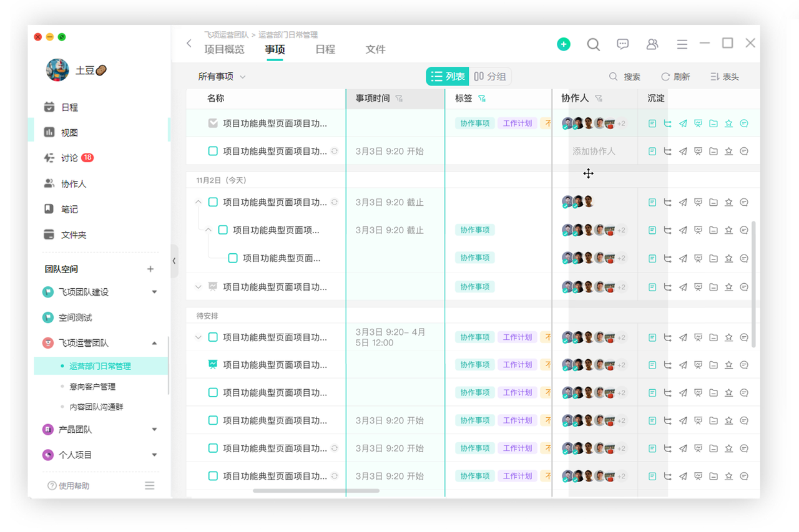799x532 pixels.
Task: Click the filter icon next to 标签 header
Action: pos(481,99)
